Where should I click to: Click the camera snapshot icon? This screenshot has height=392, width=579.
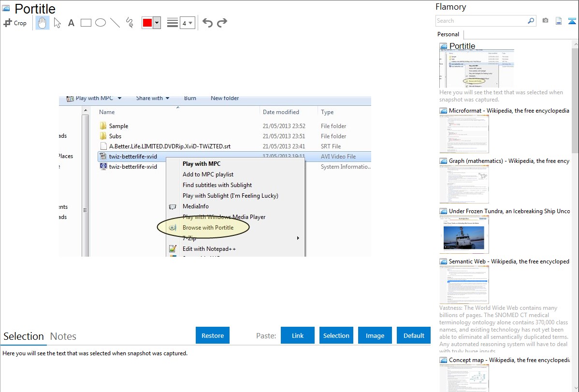coord(545,21)
